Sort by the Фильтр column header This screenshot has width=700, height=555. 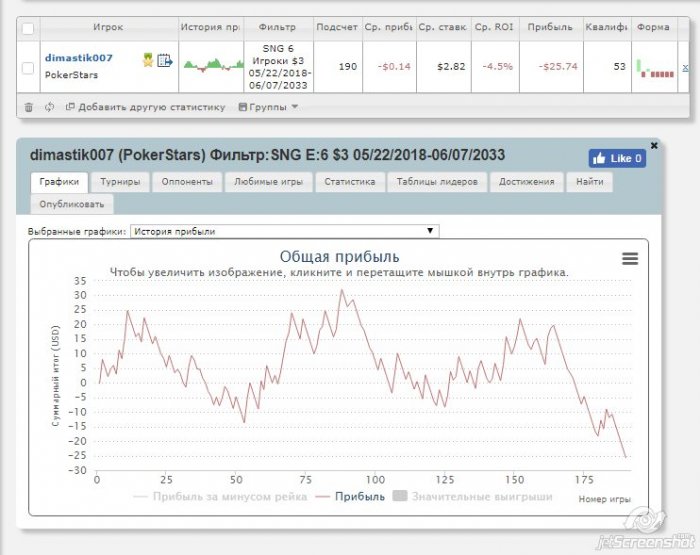278,27
